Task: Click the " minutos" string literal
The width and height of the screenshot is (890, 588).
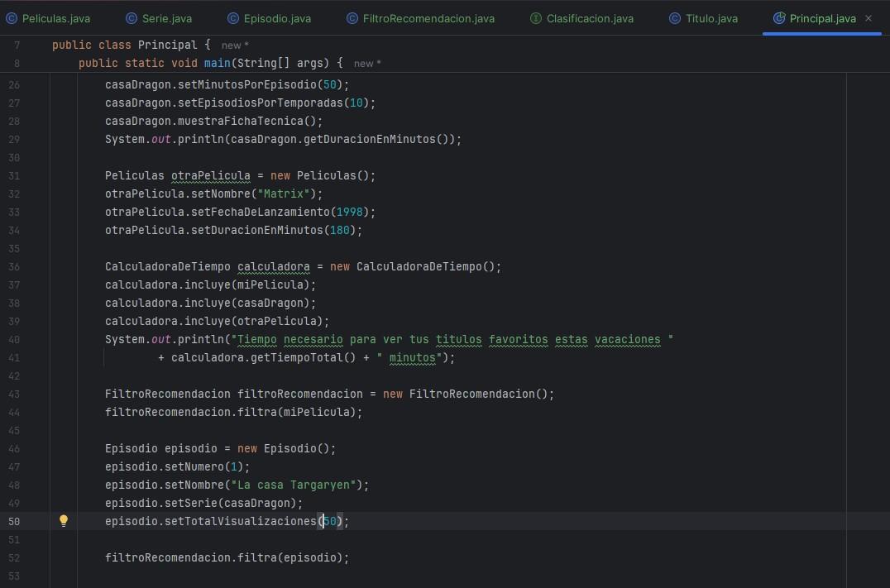Action: point(409,357)
